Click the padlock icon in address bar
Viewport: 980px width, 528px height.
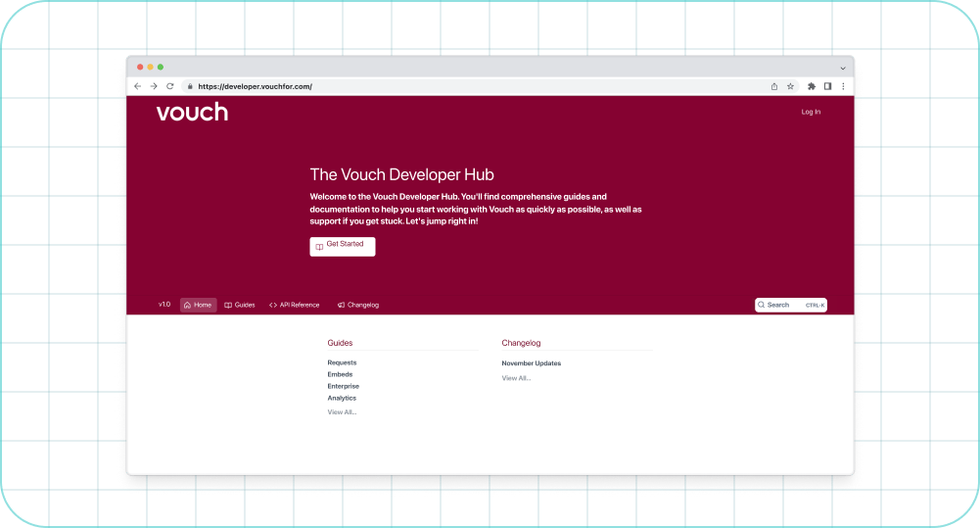click(x=190, y=86)
